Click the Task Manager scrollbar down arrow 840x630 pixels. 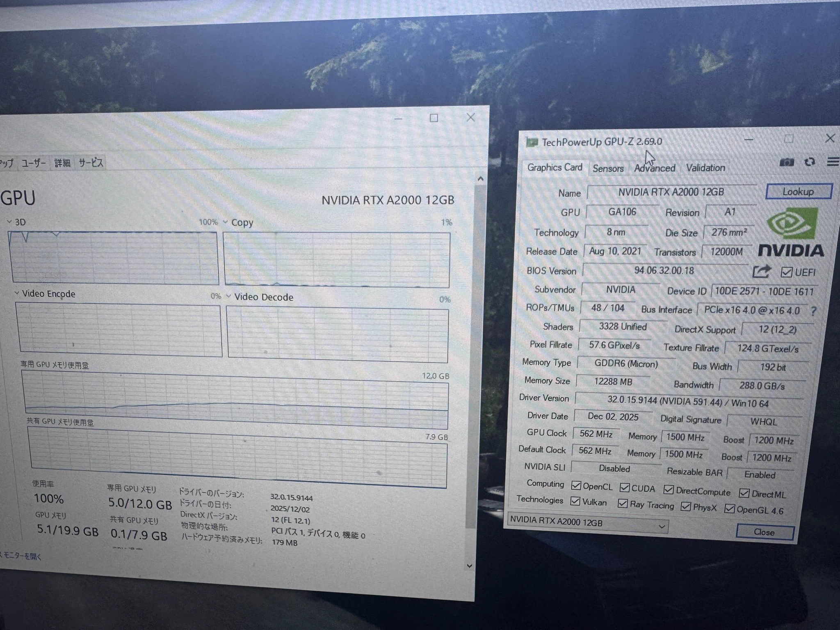coord(470,566)
